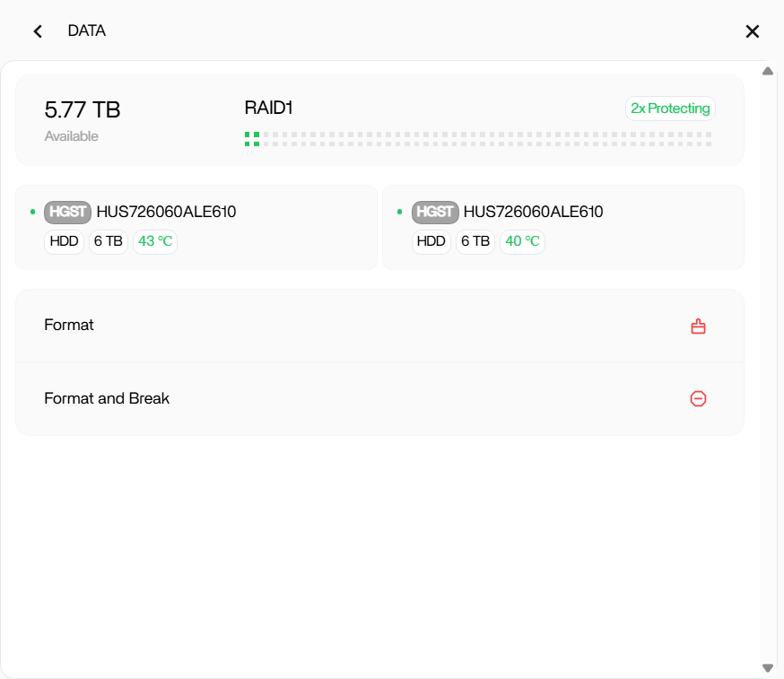784x679 pixels.
Task: Click 6 TB tag on the 40 °C drive
Action: coord(475,241)
